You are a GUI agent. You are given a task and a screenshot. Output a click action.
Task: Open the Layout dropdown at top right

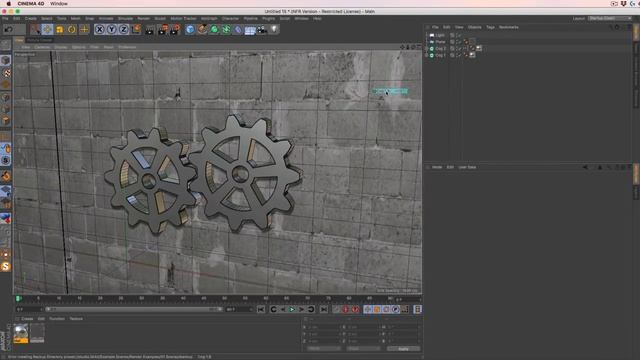610,18
